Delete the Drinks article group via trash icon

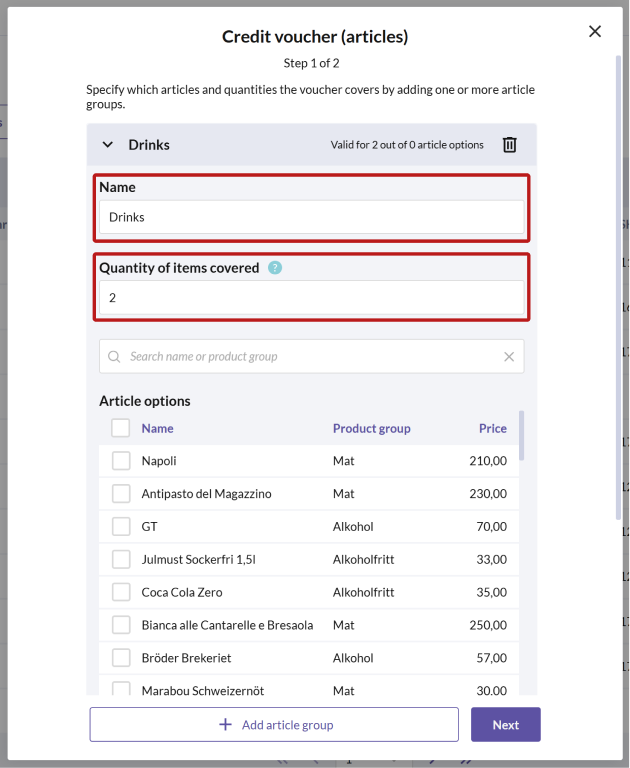pos(509,145)
